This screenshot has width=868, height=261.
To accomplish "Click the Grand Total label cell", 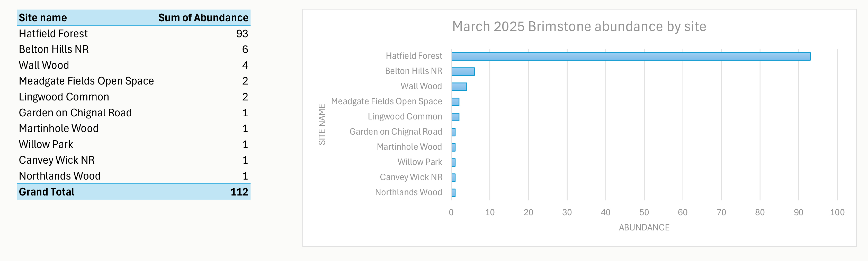I will pyautogui.click(x=47, y=192).
